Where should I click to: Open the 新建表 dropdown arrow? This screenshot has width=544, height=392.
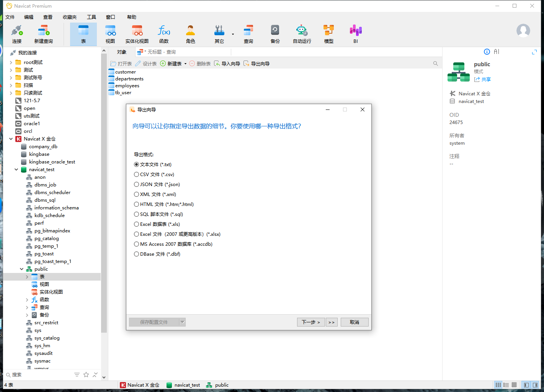[185, 64]
